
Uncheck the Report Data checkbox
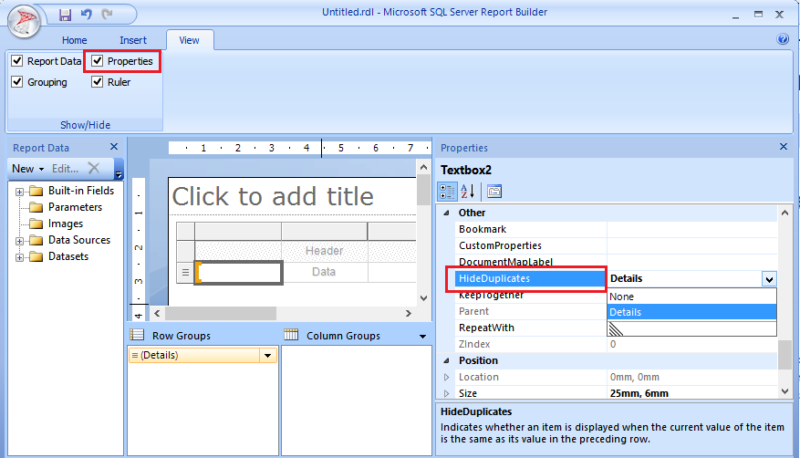(17, 61)
